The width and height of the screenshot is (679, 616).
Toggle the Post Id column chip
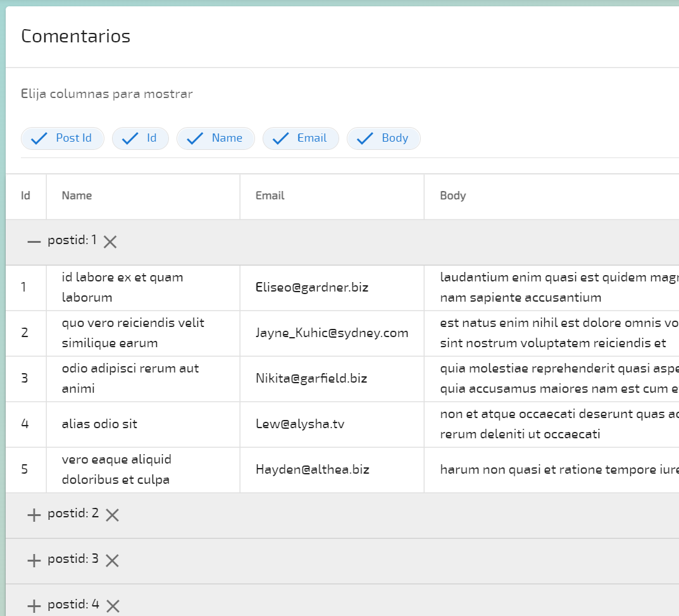coord(63,139)
